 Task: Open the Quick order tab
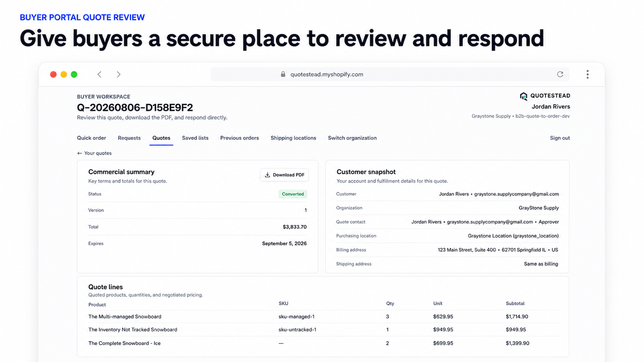pyautogui.click(x=91, y=138)
